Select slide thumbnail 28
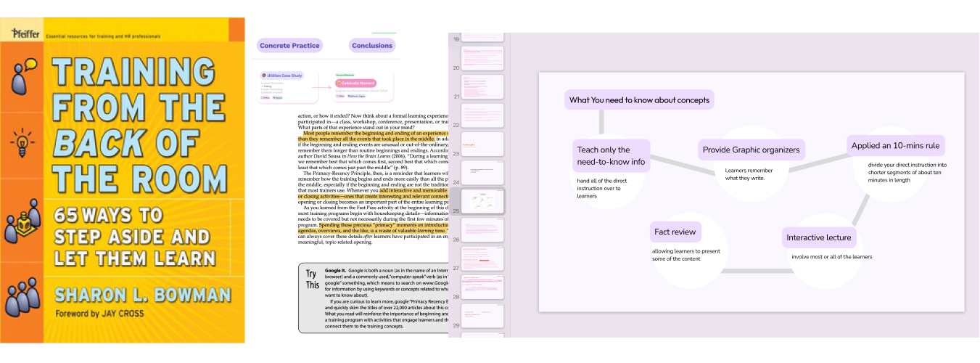 click(484, 287)
